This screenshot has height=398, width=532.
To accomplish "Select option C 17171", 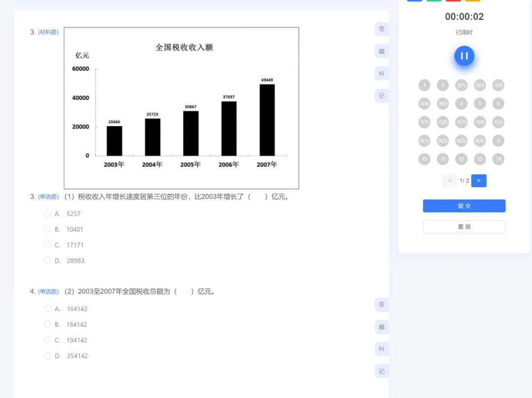I will 47,245.
